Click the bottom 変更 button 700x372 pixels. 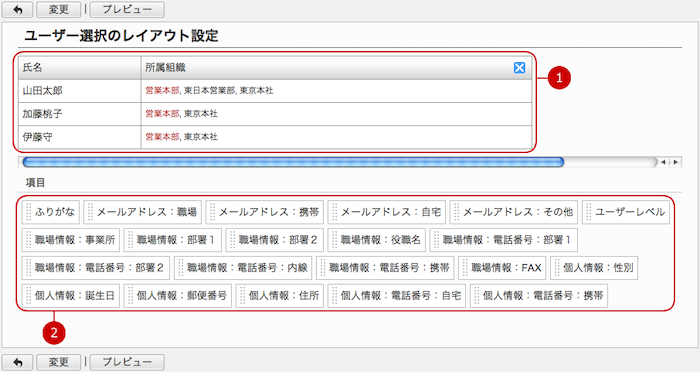[x=58, y=362]
